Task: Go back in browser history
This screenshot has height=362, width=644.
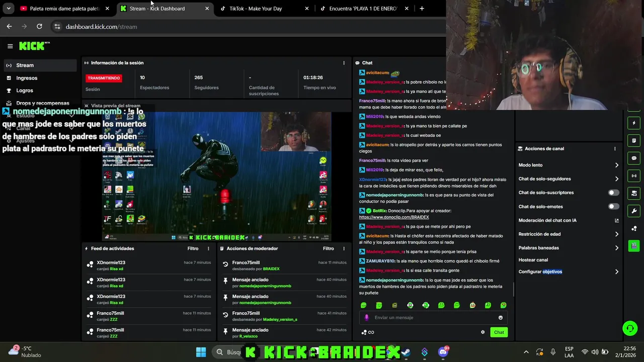Action: (9, 27)
